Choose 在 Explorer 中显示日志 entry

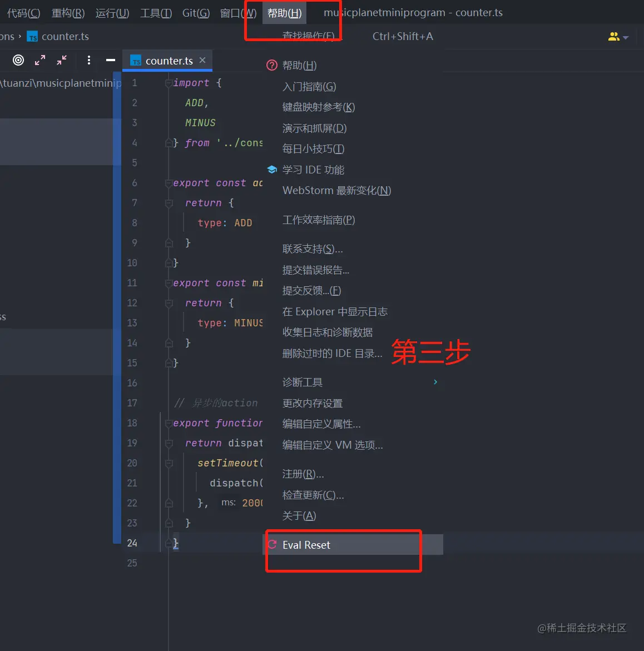tap(354, 311)
